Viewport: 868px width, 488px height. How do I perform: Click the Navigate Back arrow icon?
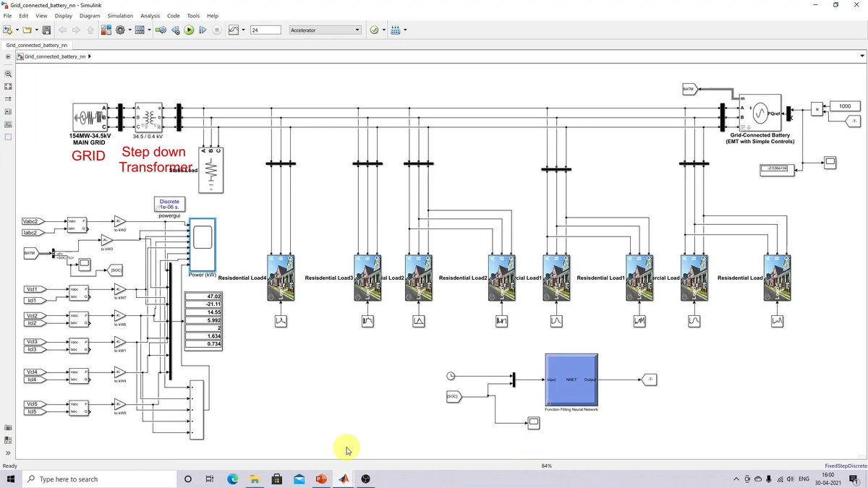62,30
